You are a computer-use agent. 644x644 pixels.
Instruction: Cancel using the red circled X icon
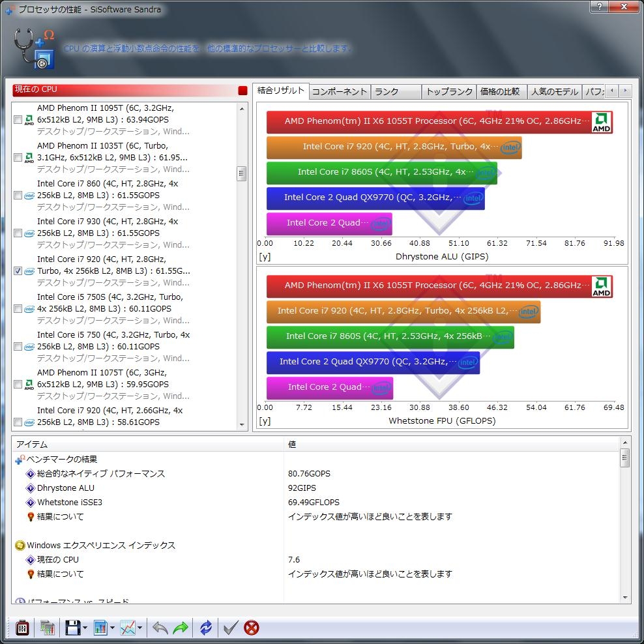click(x=252, y=628)
